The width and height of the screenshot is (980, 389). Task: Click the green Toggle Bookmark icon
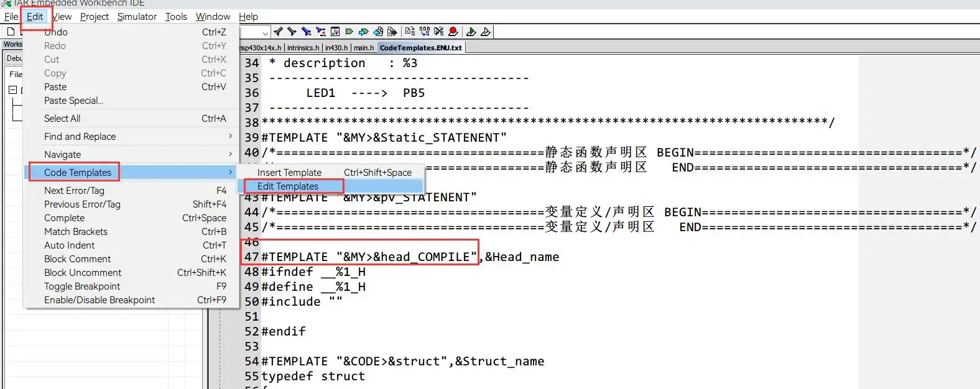point(349,32)
